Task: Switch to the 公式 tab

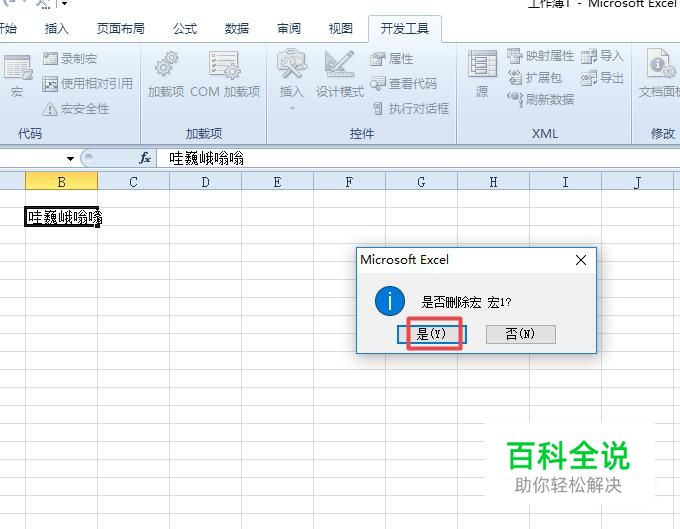Action: point(185,29)
